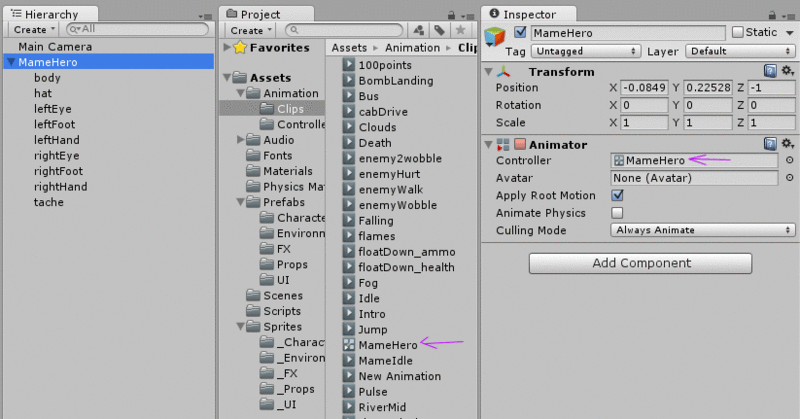Click Animation in the breadcrumb path
This screenshot has width=800, height=419.
coord(412,48)
